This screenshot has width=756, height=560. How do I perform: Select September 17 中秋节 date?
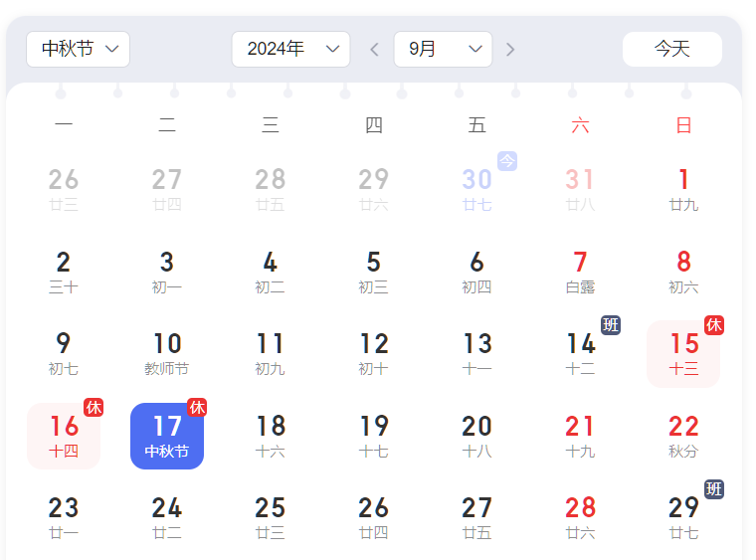tap(167, 436)
